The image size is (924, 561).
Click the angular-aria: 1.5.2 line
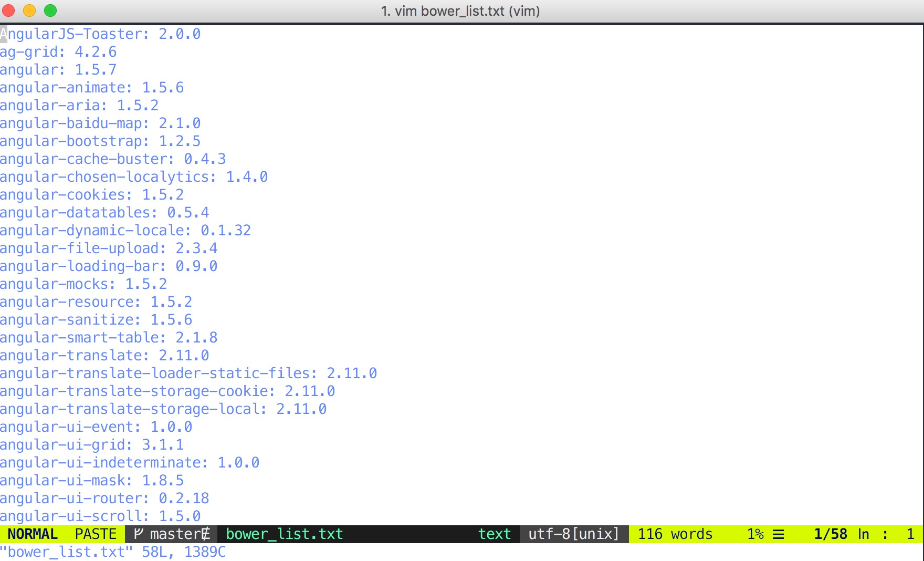point(79,105)
